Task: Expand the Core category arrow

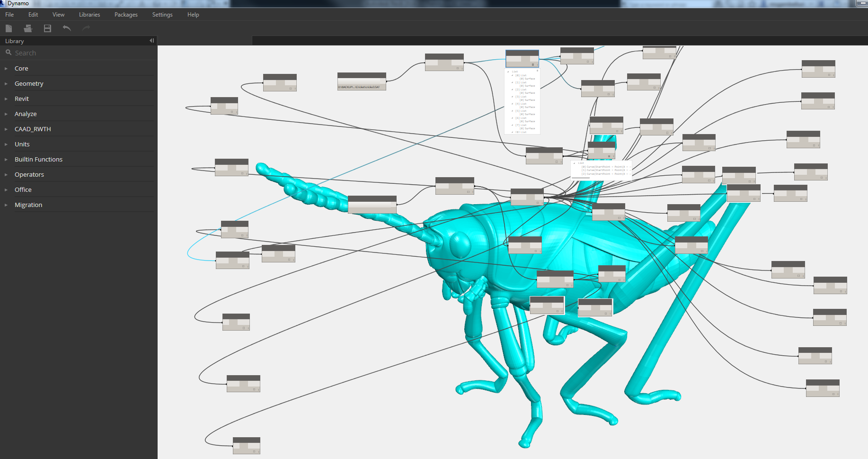Action: coord(6,69)
